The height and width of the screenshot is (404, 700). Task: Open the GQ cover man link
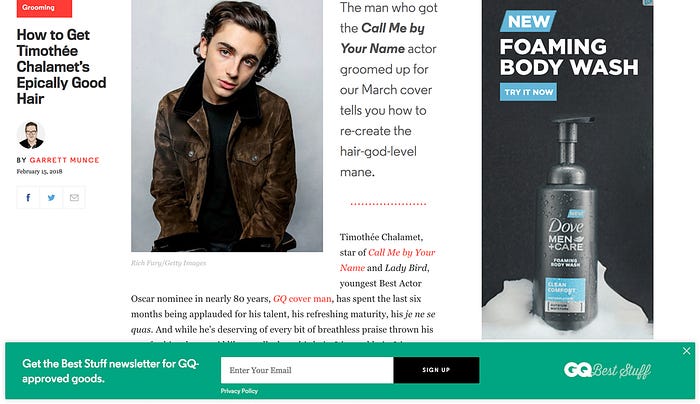[x=302, y=299]
